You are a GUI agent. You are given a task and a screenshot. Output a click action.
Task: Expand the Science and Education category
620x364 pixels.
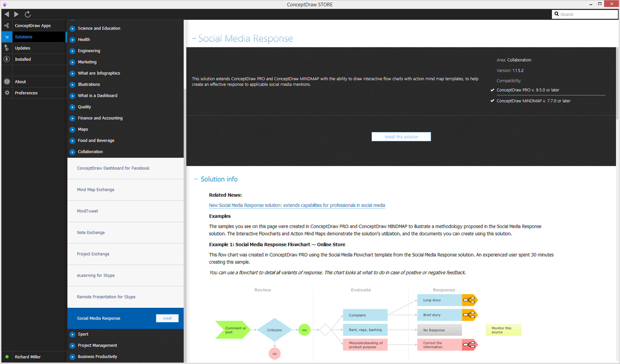coord(72,29)
